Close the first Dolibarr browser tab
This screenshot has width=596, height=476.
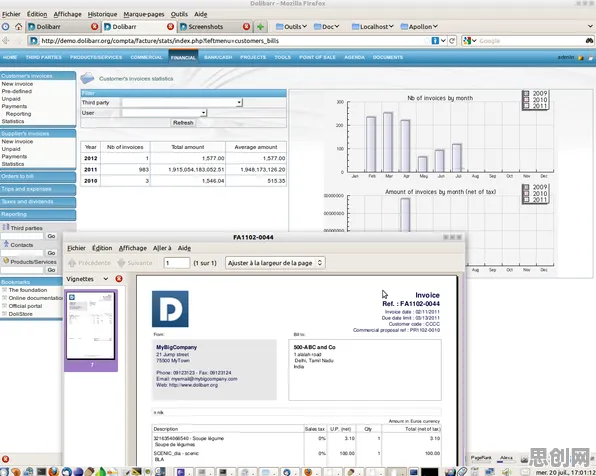(x=94, y=27)
